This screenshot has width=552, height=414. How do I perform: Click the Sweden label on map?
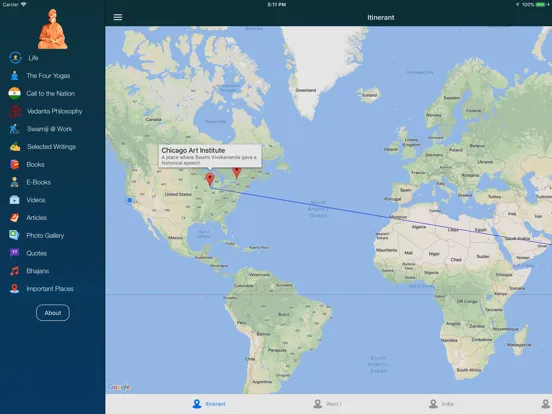[451, 98]
